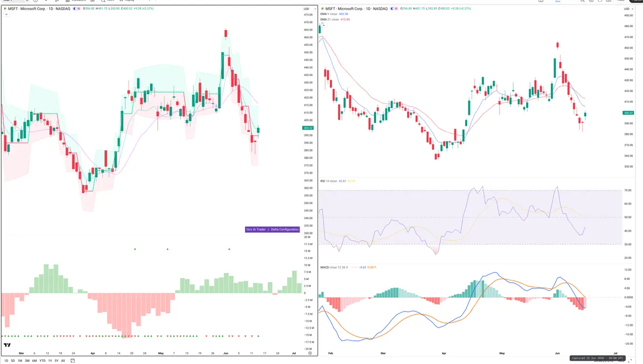Image resolution: width=643 pixels, height=364 pixels.
Task: Select the All time range
Action: (x=63, y=361)
